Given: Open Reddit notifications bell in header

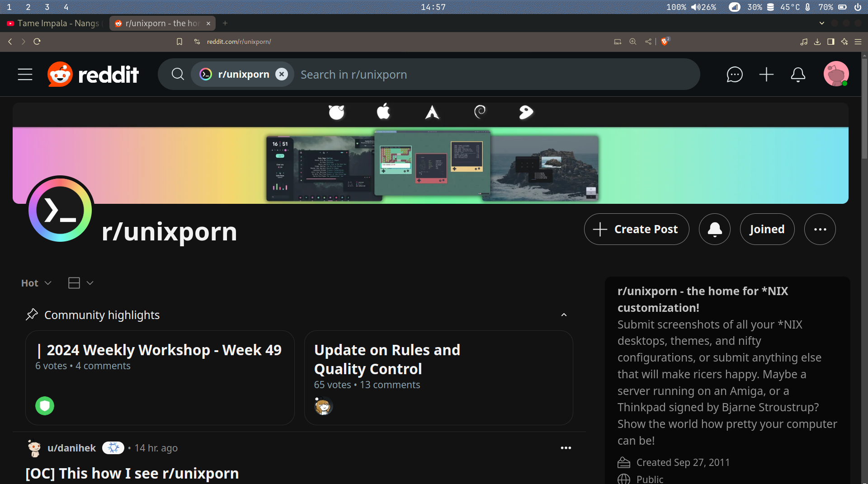Looking at the screenshot, I should (797, 74).
